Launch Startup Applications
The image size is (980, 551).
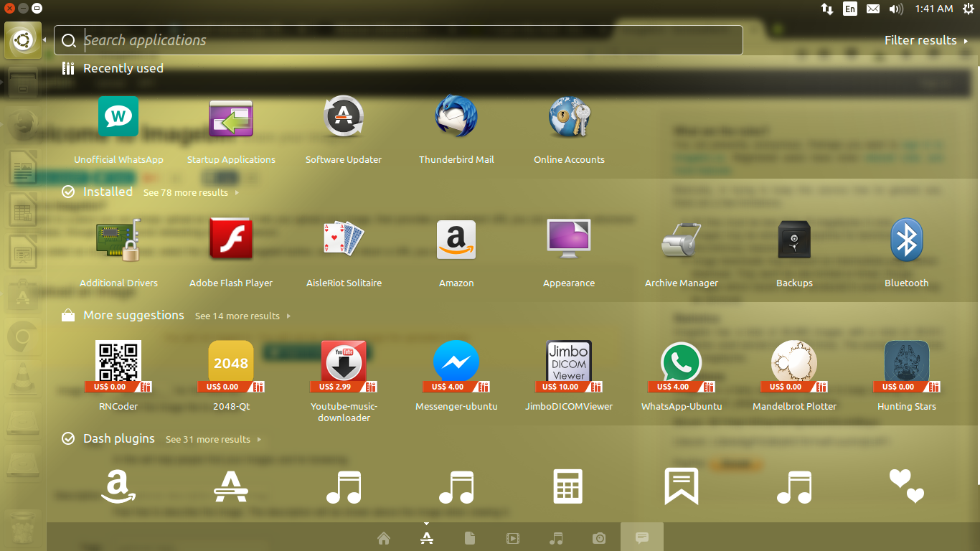pos(231,129)
